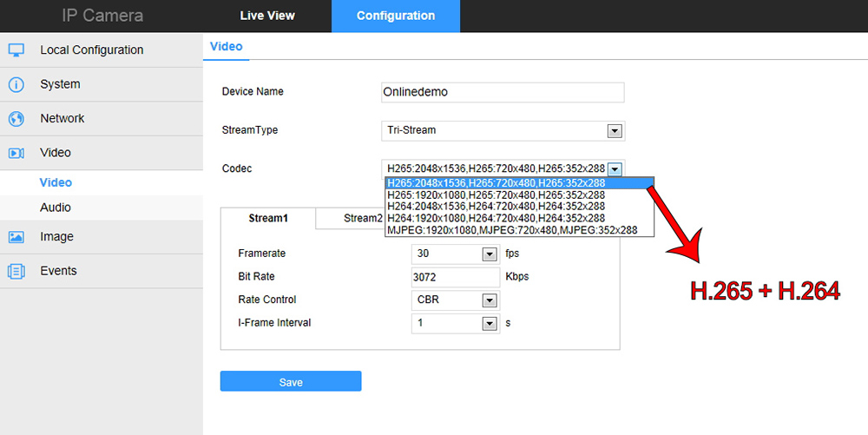Select the Stream1 tab
The width and height of the screenshot is (868, 435).
268,219
